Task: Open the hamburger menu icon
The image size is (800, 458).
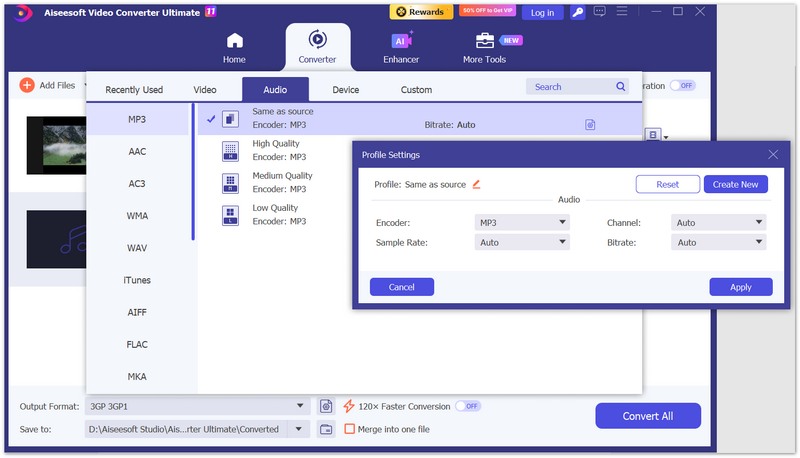Action: 622,11
